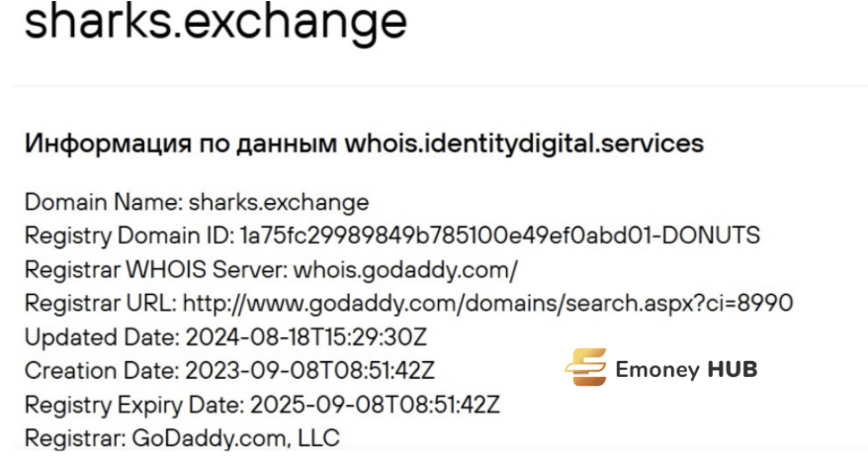
Task: Click the Domain Name sharks.exchange line
Action: point(197,202)
